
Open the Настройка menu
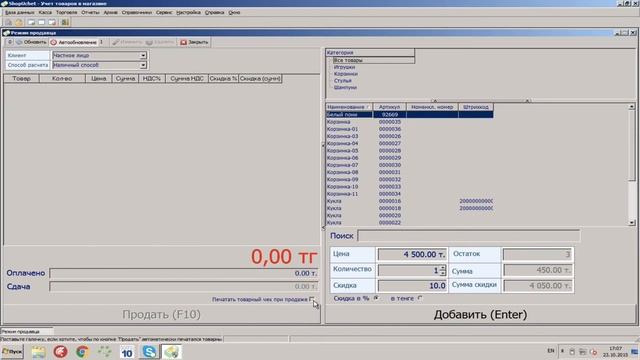(188, 13)
